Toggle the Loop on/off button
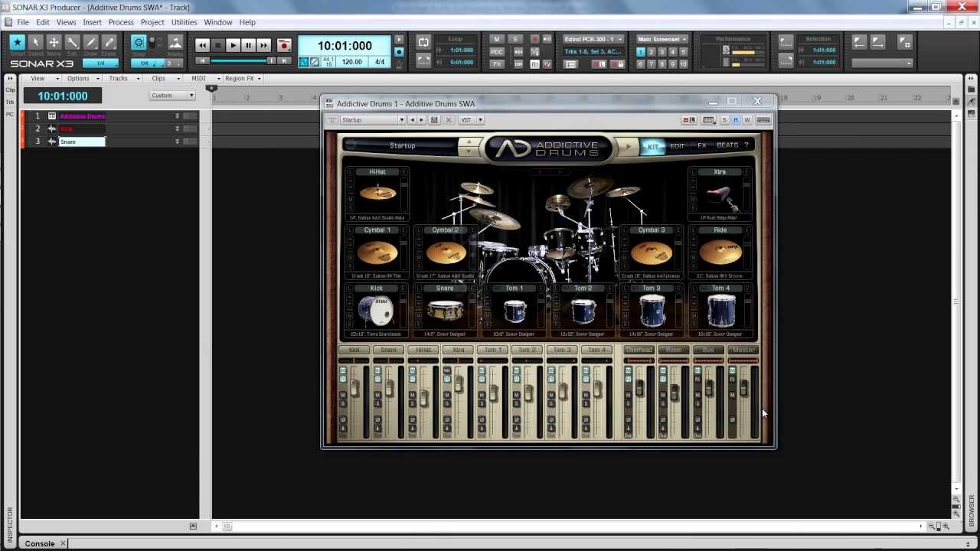This screenshot has width=980, height=551. [423, 42]
